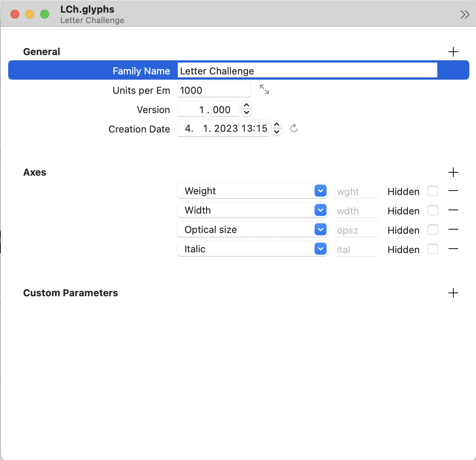Check Hidden box for Italic axis
Image resolution: width=476 pixels, height=460 pixels.
click(x=432, y=249)
